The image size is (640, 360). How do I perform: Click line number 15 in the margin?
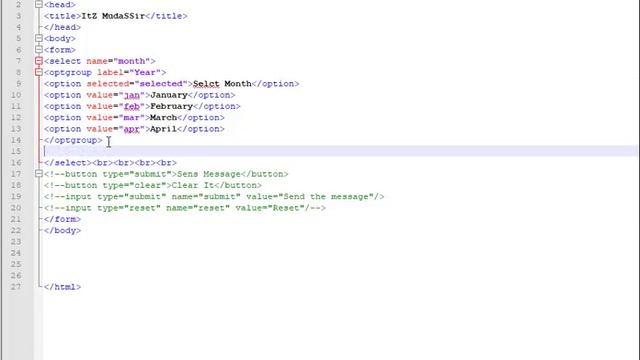point(16,151)
